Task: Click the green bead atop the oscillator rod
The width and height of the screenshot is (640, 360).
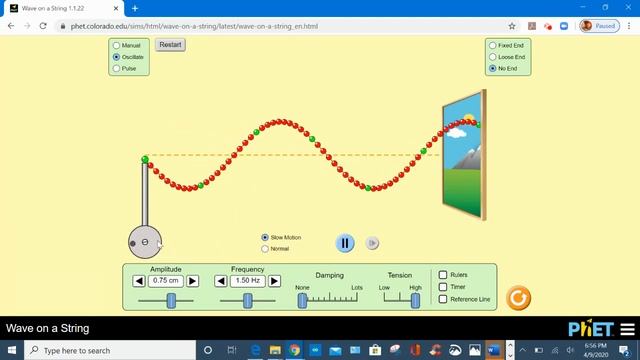Action: click(x=145, y=159)
